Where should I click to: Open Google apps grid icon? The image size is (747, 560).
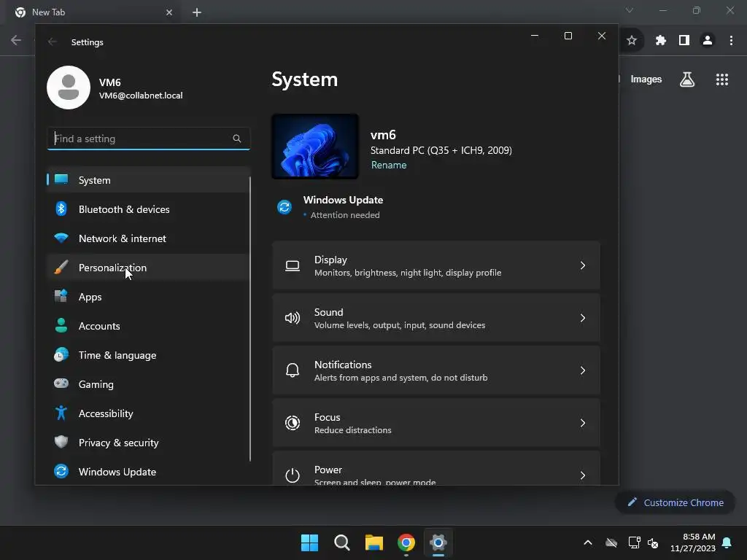coord(722,79)
